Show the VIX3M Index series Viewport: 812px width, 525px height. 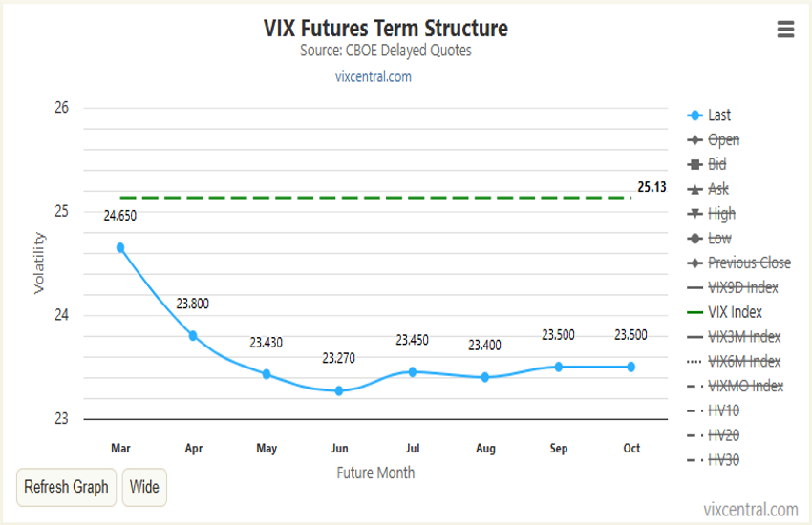(x=743, y=337)
